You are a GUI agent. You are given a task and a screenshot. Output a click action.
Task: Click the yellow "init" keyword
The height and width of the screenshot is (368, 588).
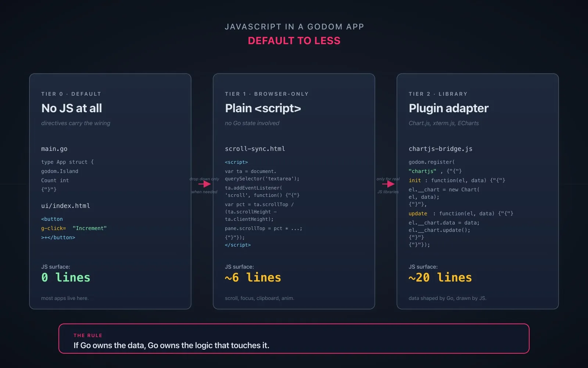click(415, 180)
